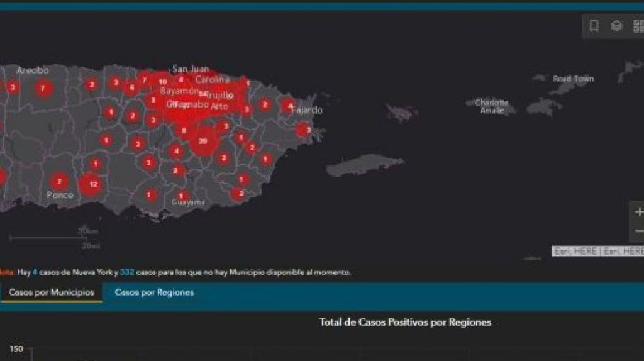The width and height of the screenshot is (644, 361).
Task: Click the 332 cases number in note
Action: 127,272
